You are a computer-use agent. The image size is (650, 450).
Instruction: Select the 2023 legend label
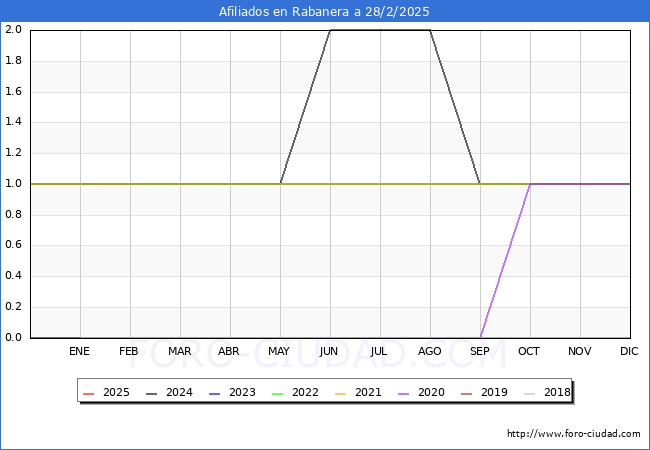click(242, 392)
